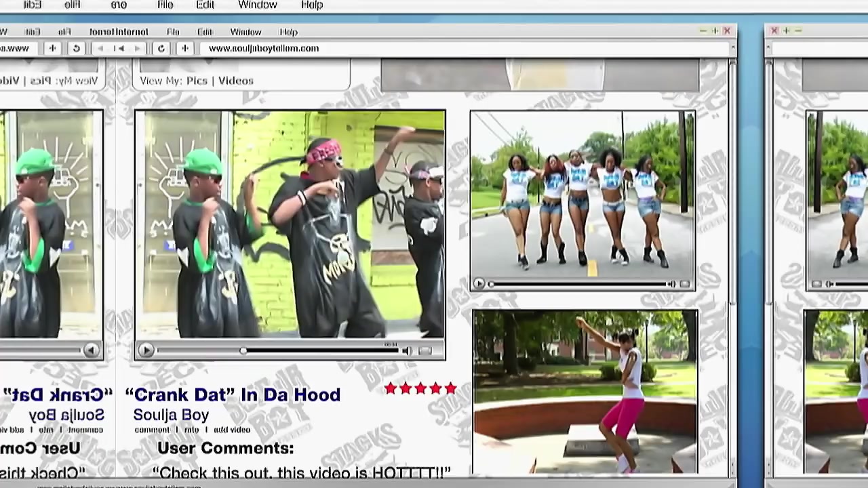This screenshot has height=488, width=868.
Task: Click the main window's green plus zoom button
Action: tap(715, 30)
